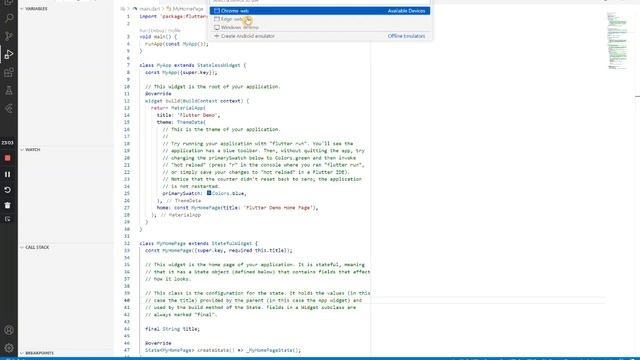Open the Search view in the activity bar

(9, 18)
